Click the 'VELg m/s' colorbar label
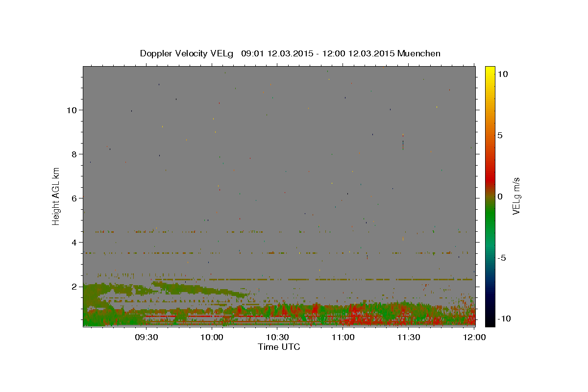 point(516,196)
